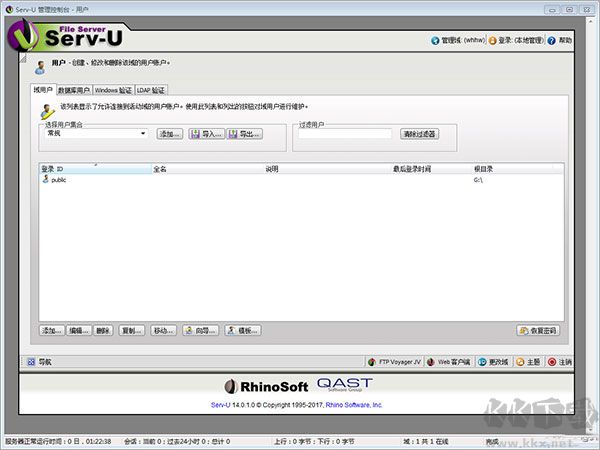Sort by the 说明 column header
Screen dimensions: 600x450
(328, 169)
